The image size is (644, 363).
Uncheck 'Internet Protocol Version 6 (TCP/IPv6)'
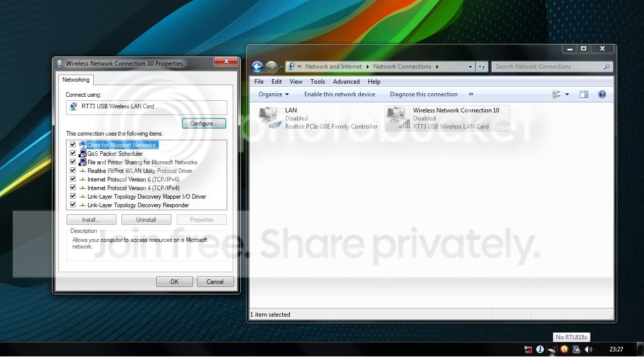[73, 179]
